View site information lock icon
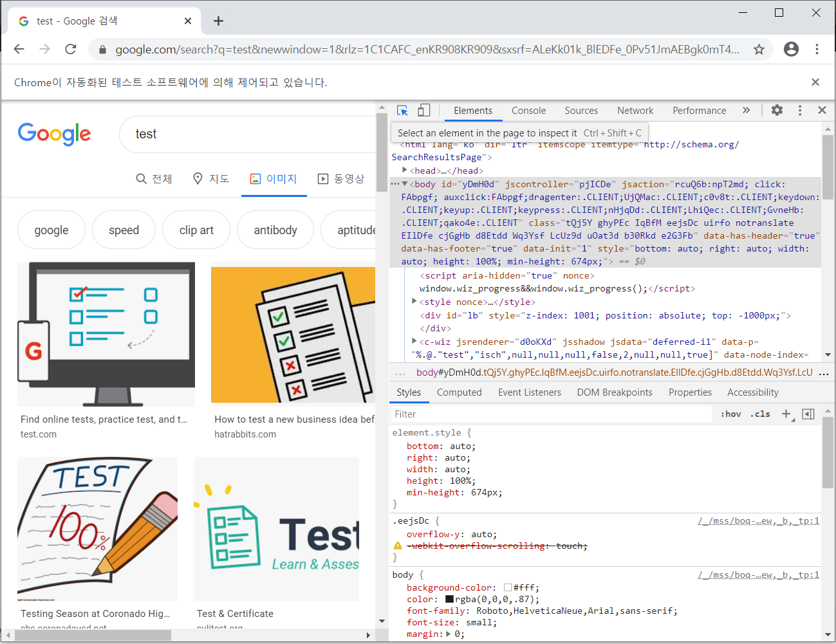 102,50
